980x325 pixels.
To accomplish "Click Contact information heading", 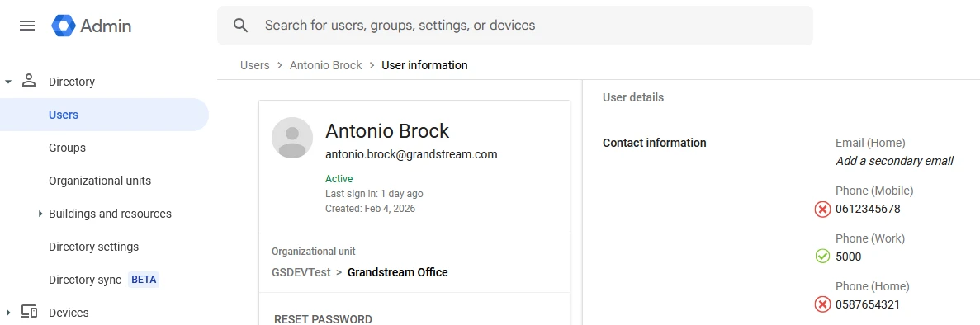I will [x=655, y=143].
